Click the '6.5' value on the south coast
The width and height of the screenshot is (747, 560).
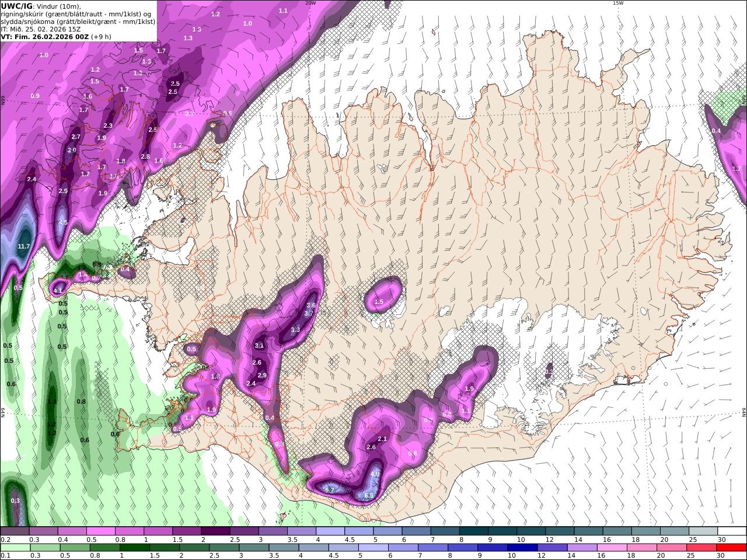tap(369, 496)
